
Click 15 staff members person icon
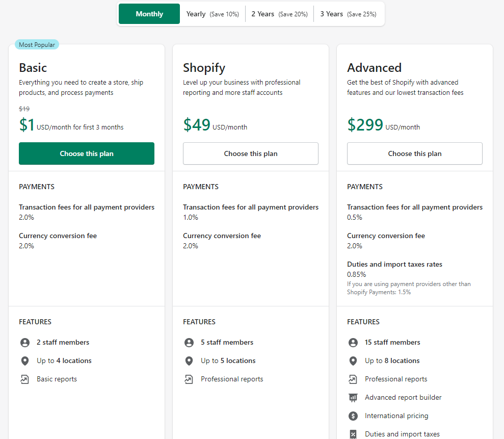(353, 343)
